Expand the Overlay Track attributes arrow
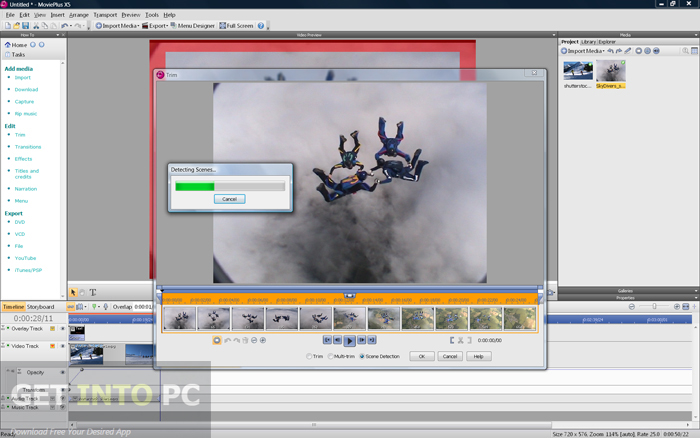 pyautogui.click(x=52, y=329)
